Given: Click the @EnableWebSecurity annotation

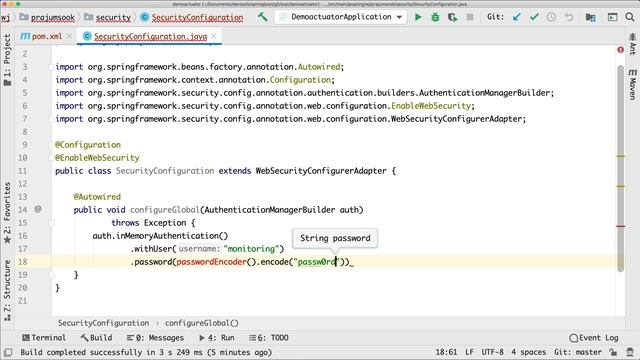Looking at the screenshot, I should (97, 158).
